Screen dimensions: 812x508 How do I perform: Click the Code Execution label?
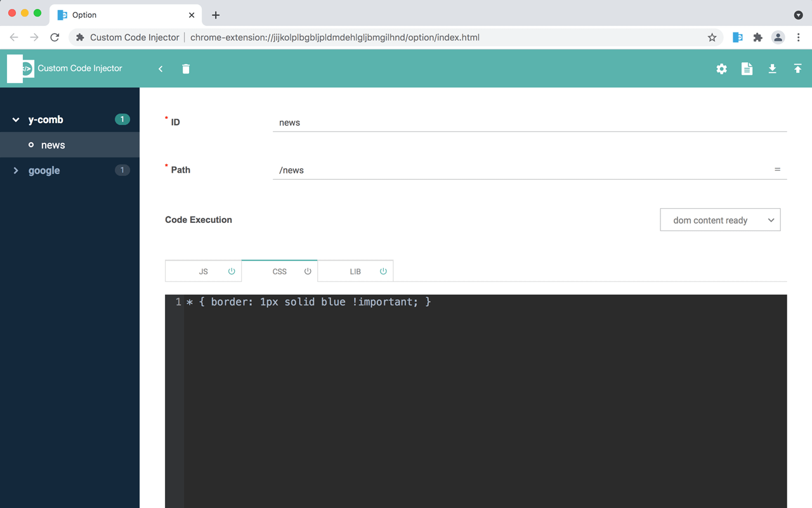(199, 220)
